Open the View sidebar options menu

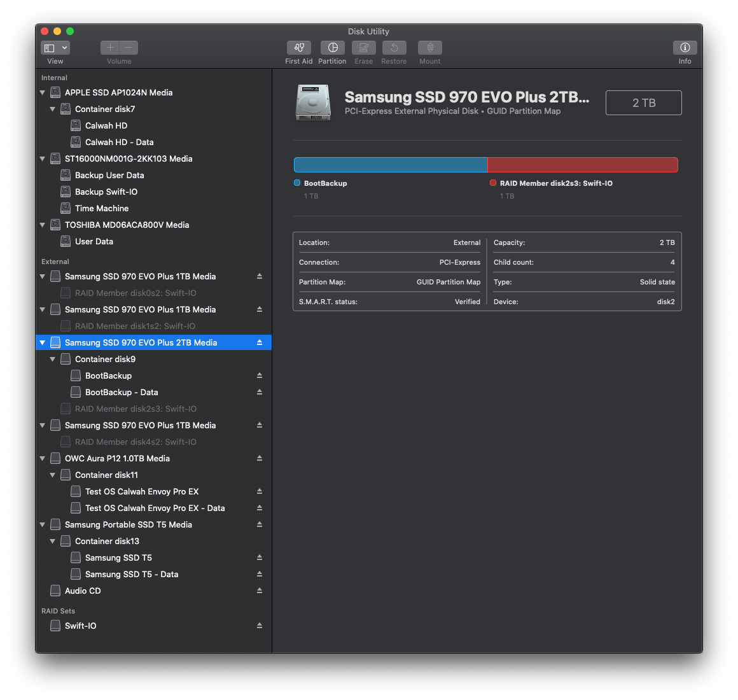pyautogui.click(x=55, y=48)
